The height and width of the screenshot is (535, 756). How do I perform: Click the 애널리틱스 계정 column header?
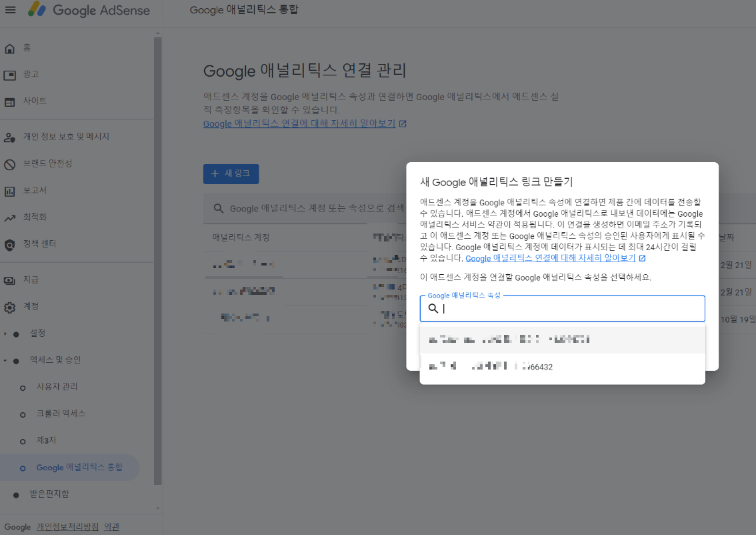click(241, 237)
